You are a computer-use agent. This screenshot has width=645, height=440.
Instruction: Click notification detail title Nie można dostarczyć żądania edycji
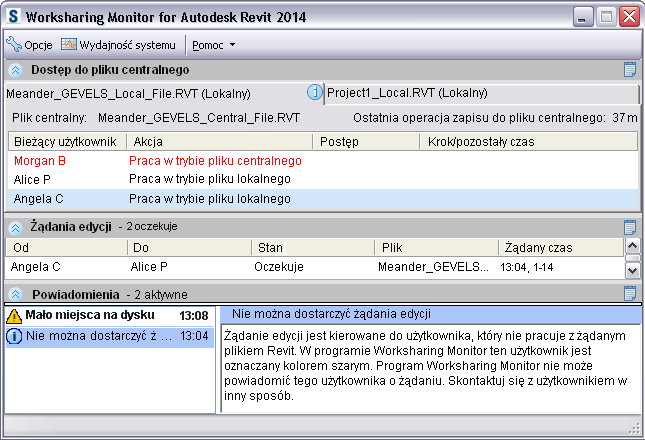331,314
